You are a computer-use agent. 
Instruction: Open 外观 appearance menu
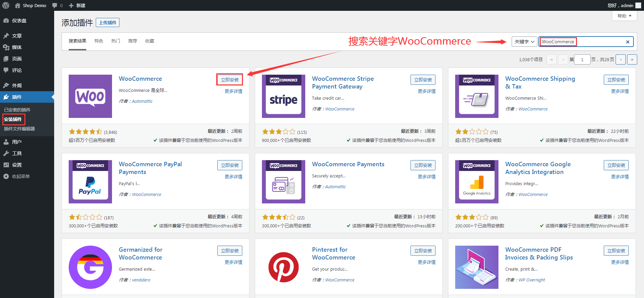(x=27, y=85)
